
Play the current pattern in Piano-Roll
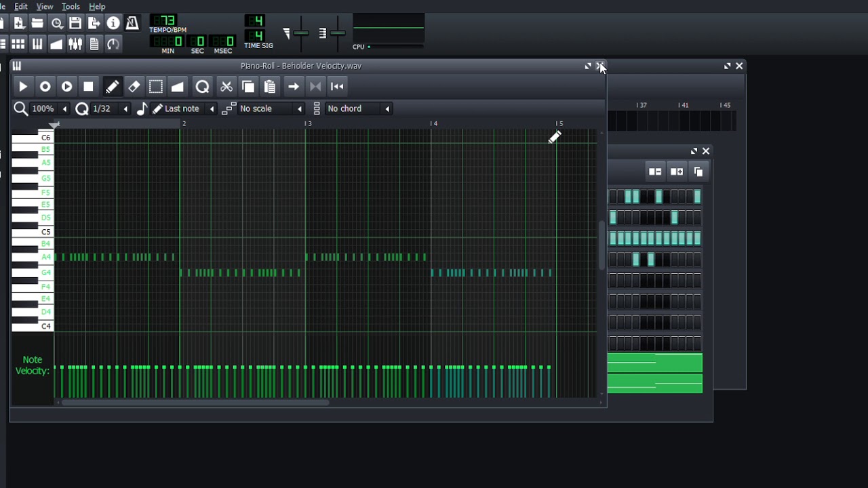(x=23, y=86)
